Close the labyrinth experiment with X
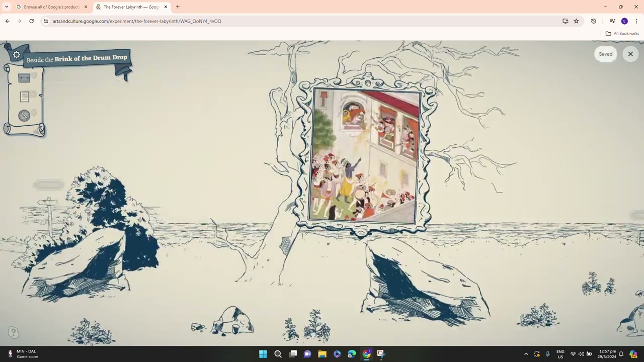Screen dimensions: 644x362 (x=630, y=54)
